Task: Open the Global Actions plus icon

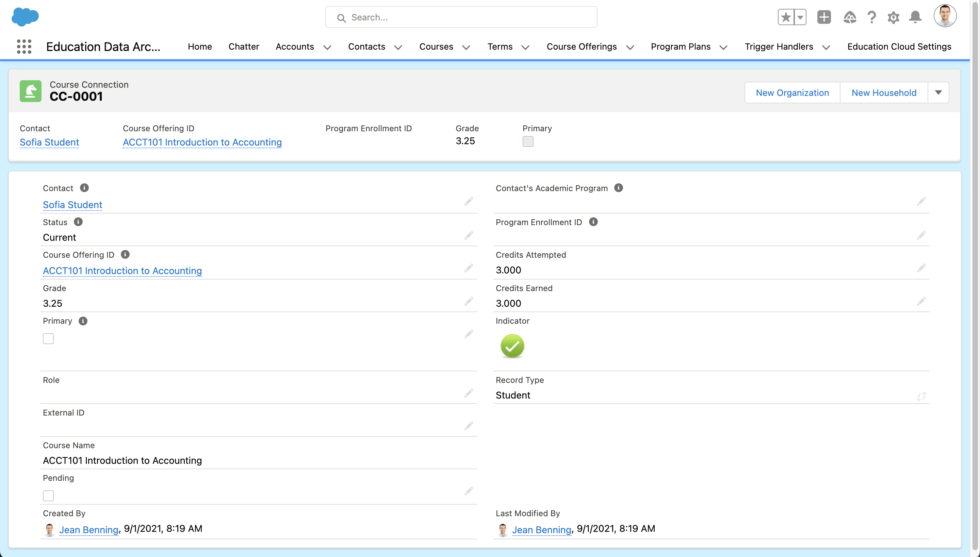Action: [x=824, y=17]
